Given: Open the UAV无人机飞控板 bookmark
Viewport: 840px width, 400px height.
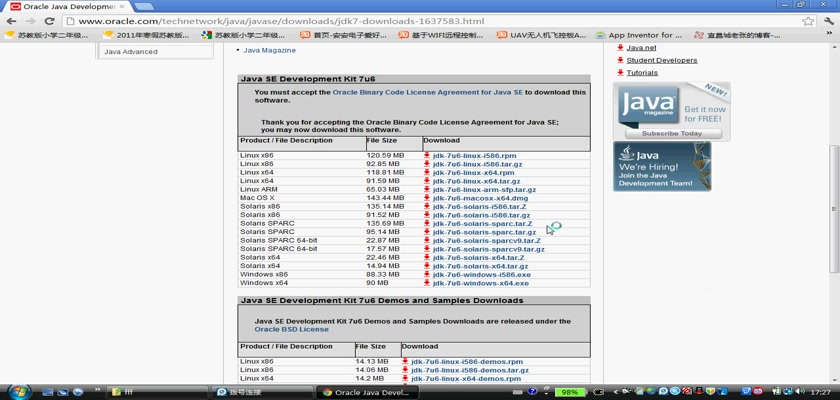Looking at the screenshot, I should [541, 35].
